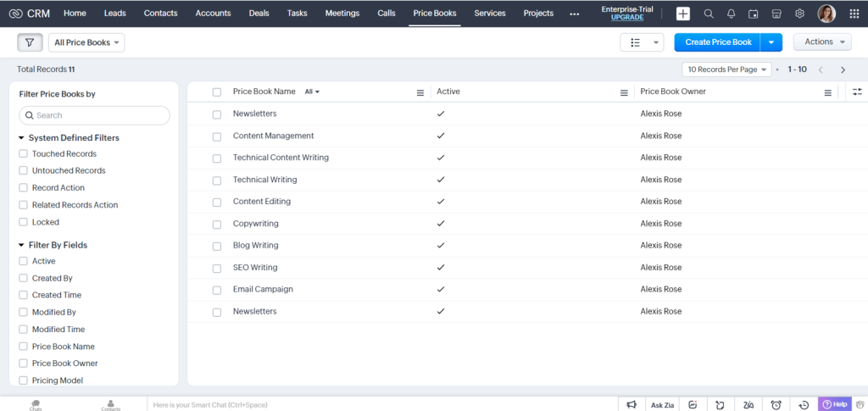Open the Projects tab
Viewport: 868px width, 411px height.
coord(538,14)
